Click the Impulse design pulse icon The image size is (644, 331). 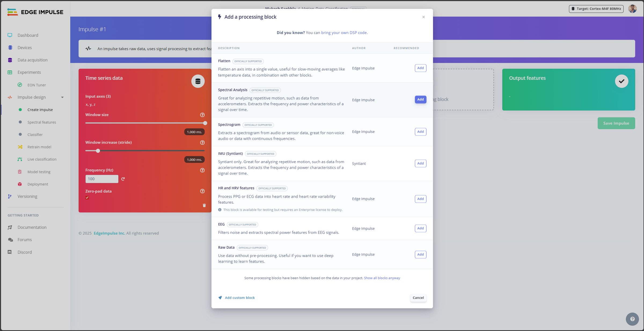10,97
